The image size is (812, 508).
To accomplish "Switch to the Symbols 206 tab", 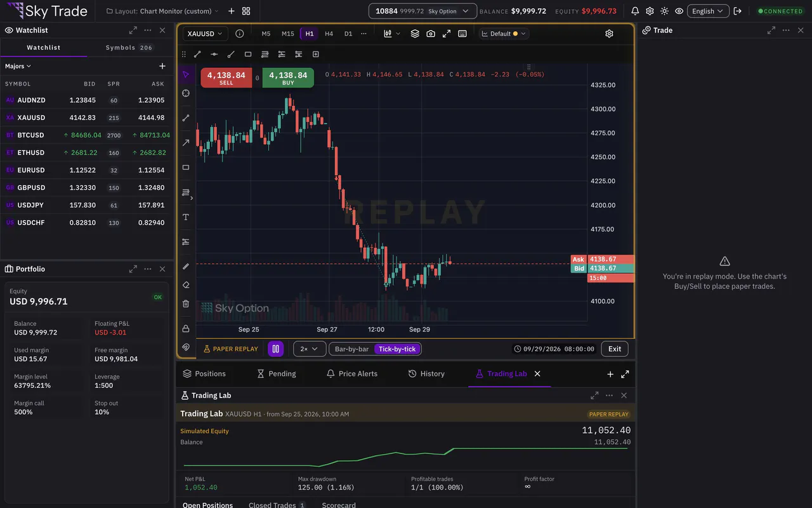I will (x=129, y=48).
